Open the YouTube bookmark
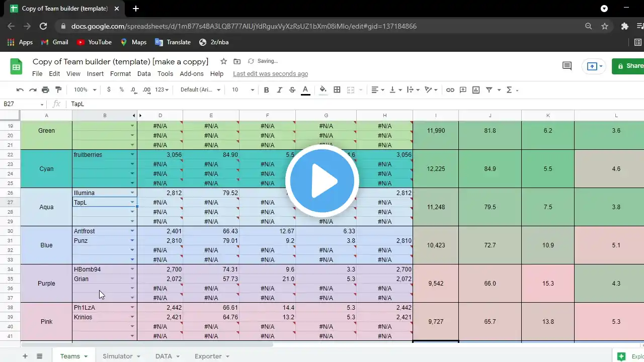This screenshot has width=644, height=362. 94,42
